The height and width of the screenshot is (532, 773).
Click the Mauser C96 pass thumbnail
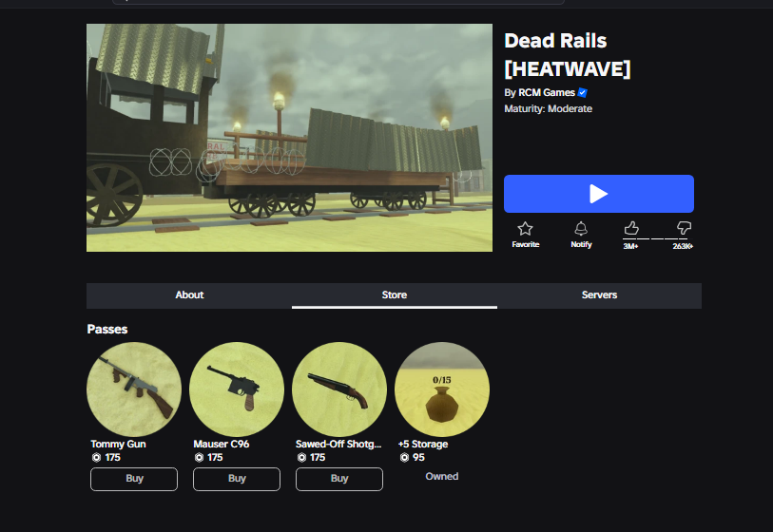click(237, 389)
